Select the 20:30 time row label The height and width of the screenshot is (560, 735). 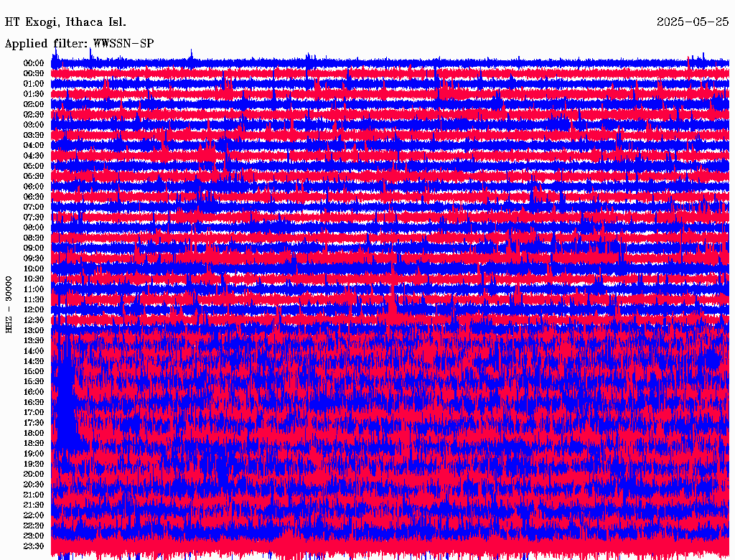pos(34,485)
